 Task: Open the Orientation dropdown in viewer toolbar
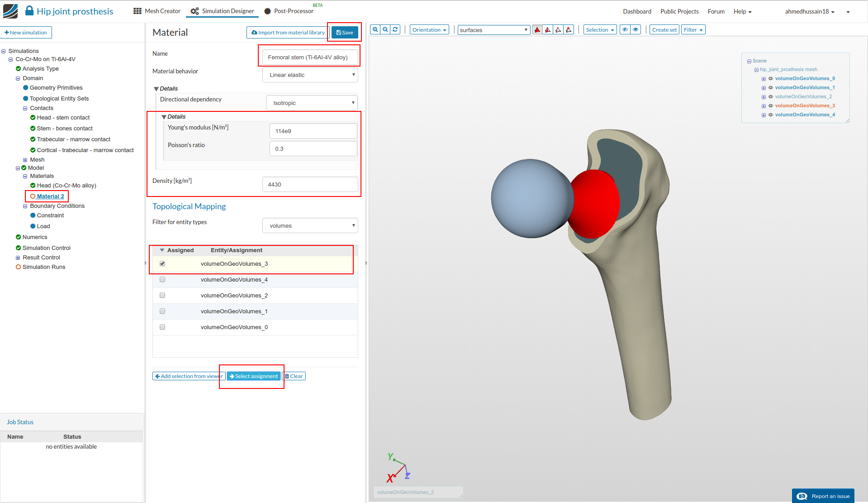429,30
